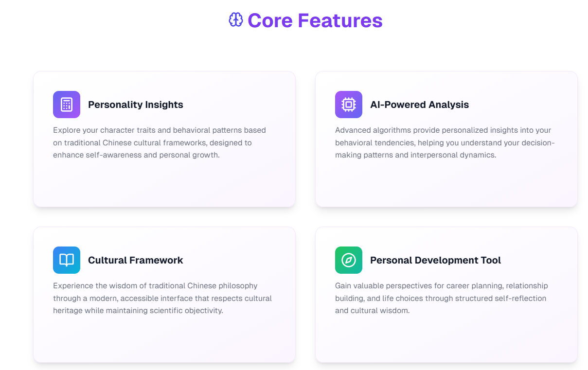Viewport: 588px width, 370px height.
Task: Click the CPU chip icon for AI-Powered Analysis
Action: click(x=349, y=105)
